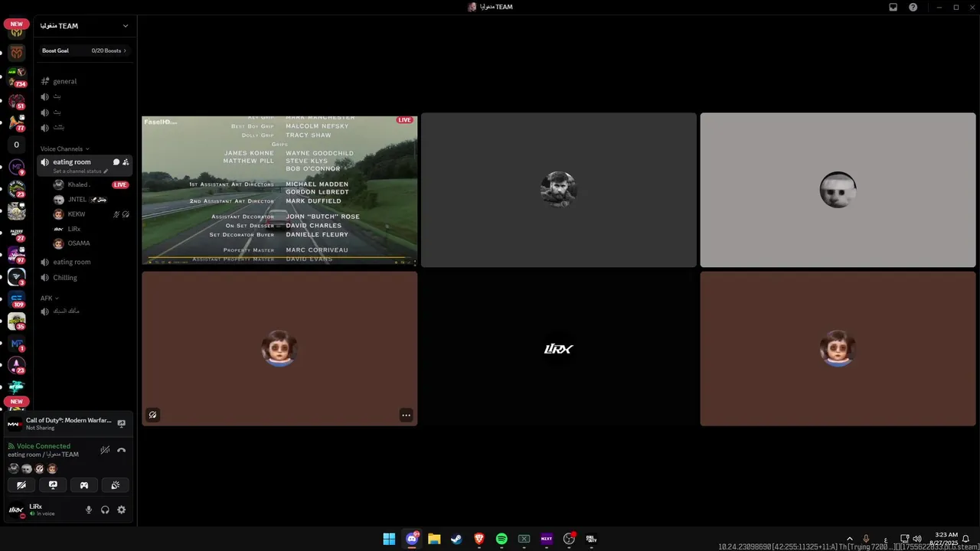The width and height of the screenshot is (980, 551).
Task: Disconnect from voice call
Action: pos(121,450)
